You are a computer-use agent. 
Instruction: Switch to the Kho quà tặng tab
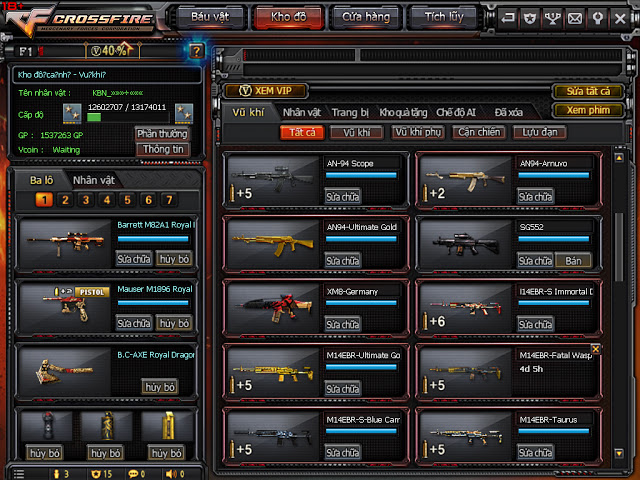pos(403,112)
